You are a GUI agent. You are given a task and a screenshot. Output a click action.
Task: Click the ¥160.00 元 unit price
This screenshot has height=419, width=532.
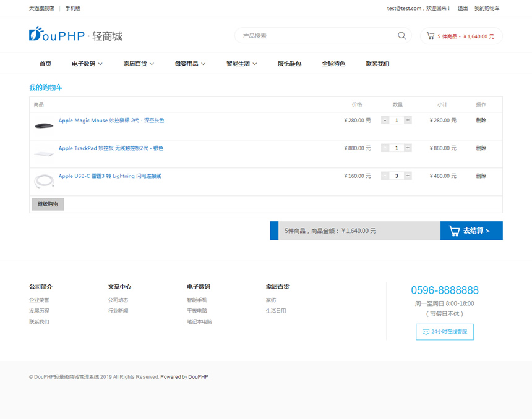[358, 176]
